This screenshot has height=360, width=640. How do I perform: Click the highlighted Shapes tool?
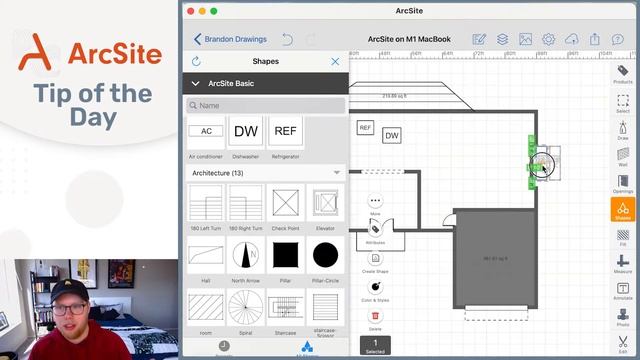(x=622, y=210)
